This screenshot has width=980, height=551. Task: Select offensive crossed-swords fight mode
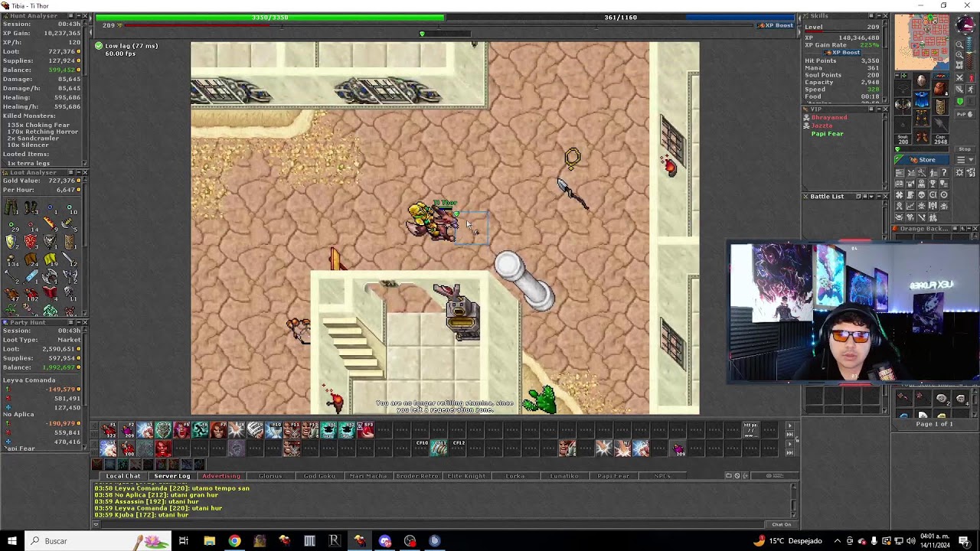coord(959,78)
